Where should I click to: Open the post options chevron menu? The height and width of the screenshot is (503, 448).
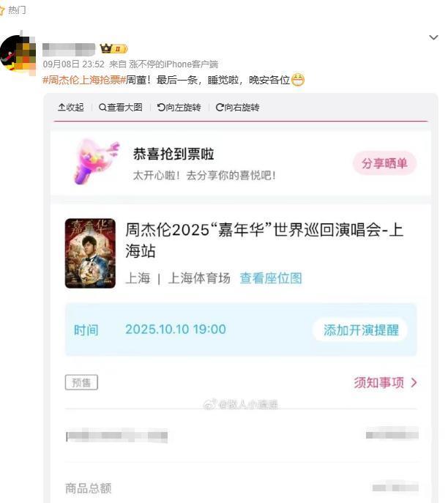[x=433, y=38]
